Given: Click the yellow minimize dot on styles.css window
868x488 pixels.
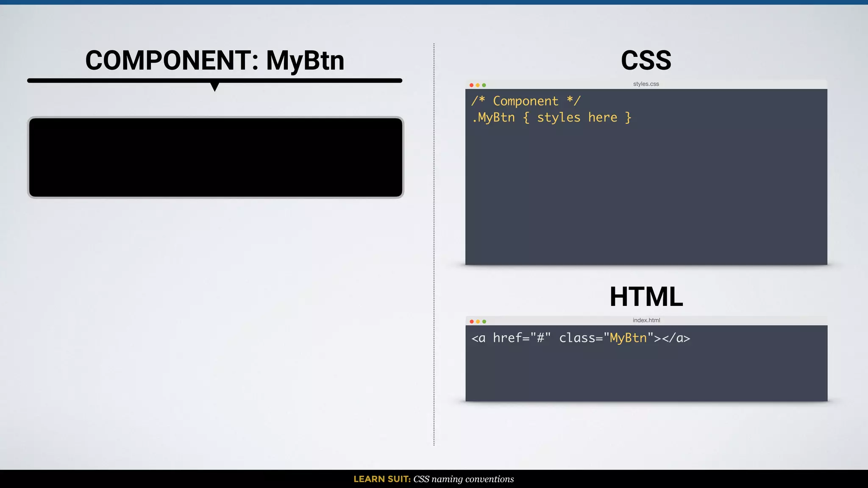Looking at the screenshot, I should (x=478, y=85).
